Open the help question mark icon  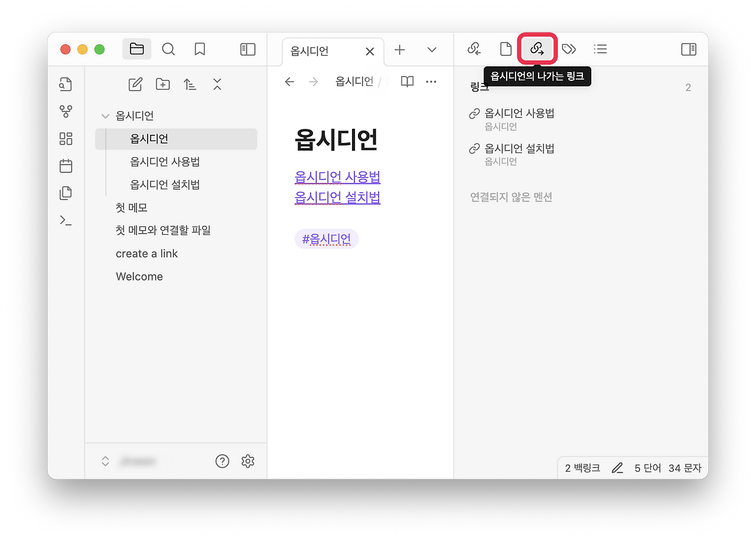(222, 461)
